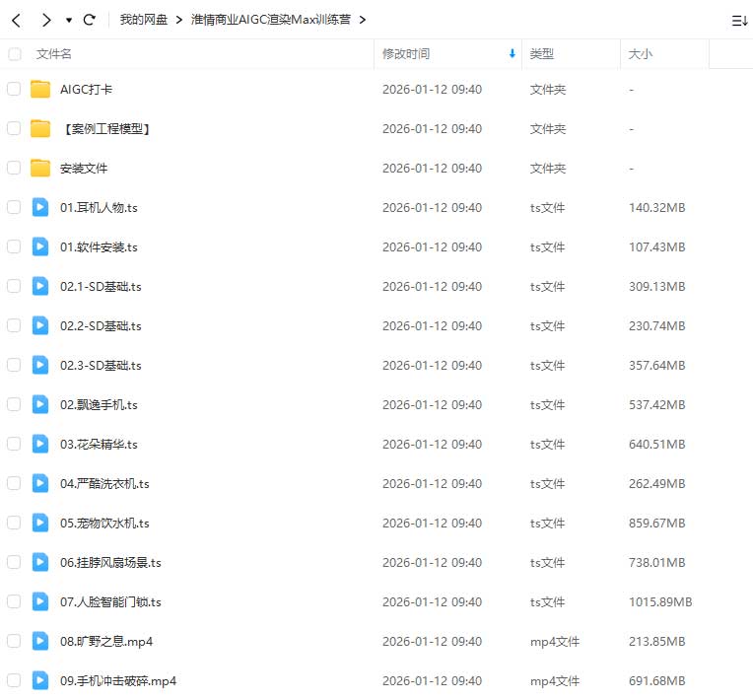This screenshot has width=753, height=700.
Task: Click the video icon of 01.软件安装.ts
Action: 40,246
